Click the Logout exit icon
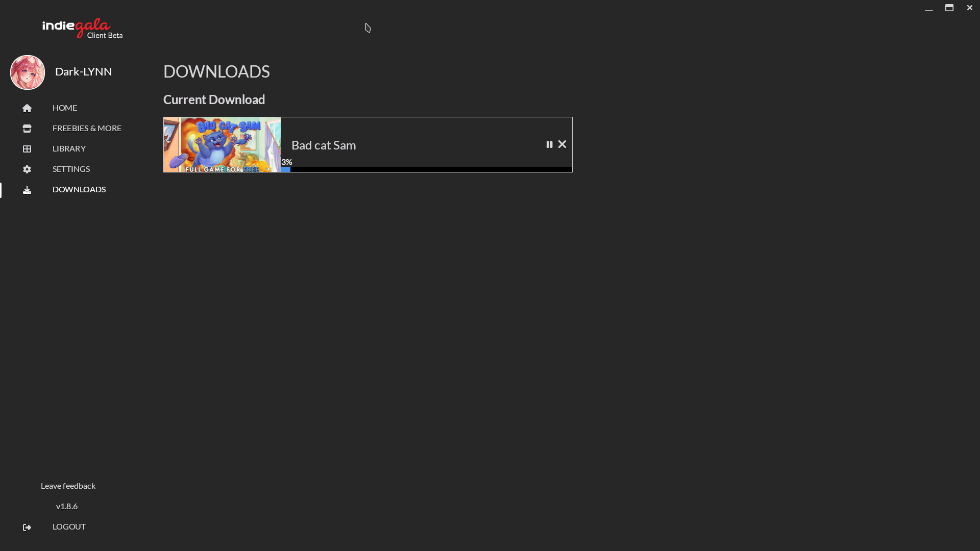980x551 pixels. tap(27, 527)
